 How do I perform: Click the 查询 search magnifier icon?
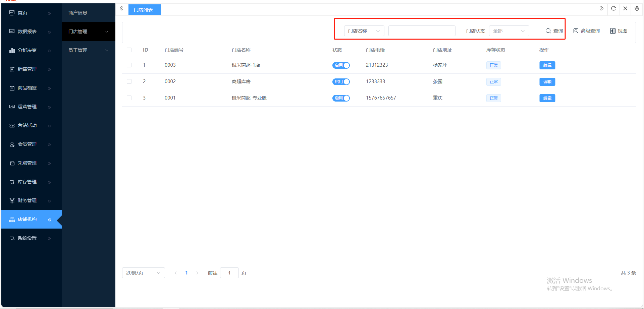(548, 31)
